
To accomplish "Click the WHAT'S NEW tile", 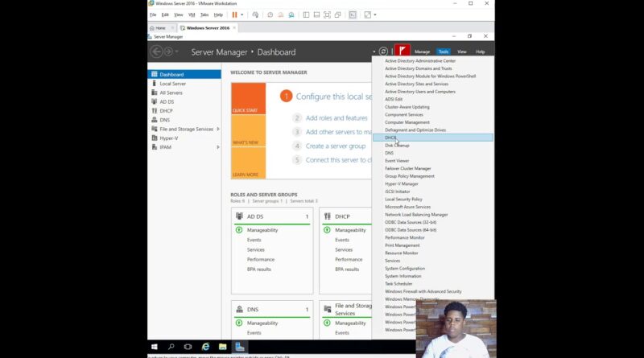I will [249, 130].
